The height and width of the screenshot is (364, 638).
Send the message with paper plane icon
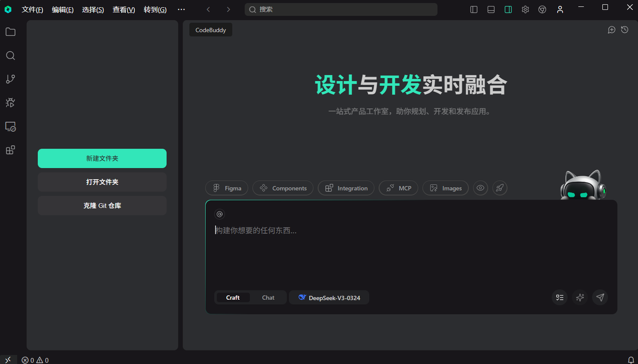pos(600,297)
